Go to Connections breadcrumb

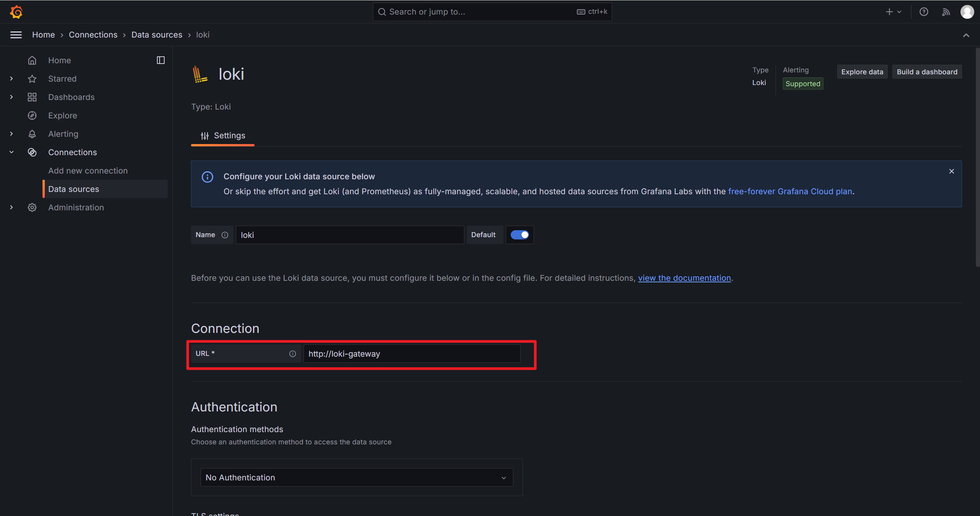[93, 35]
